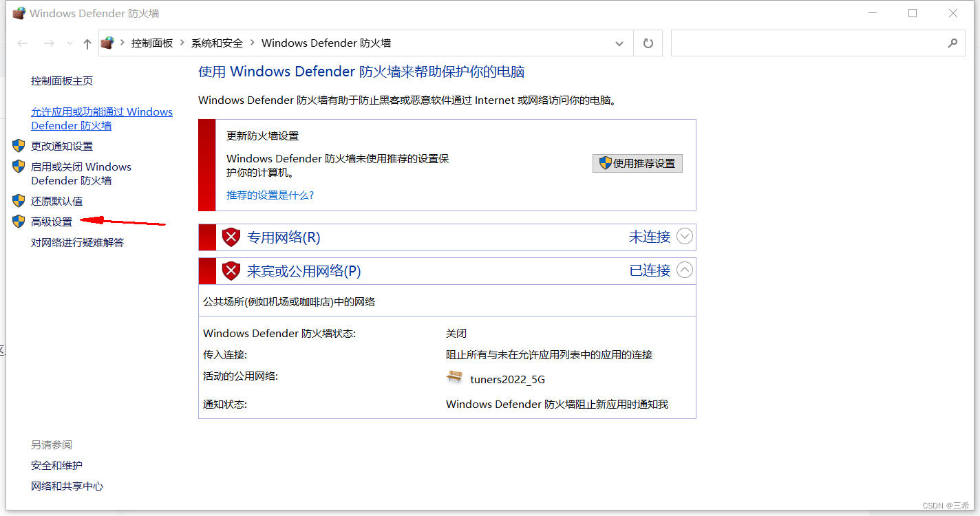The width and height of the screenshot is (980, 516).
Task: Click the firewall icon in the title bar
Action: pos(19,13)
